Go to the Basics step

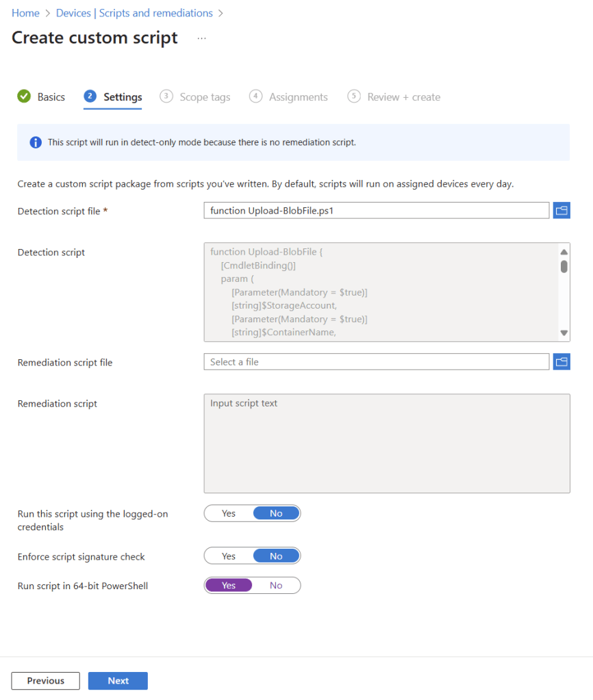(x=51, y=97)
